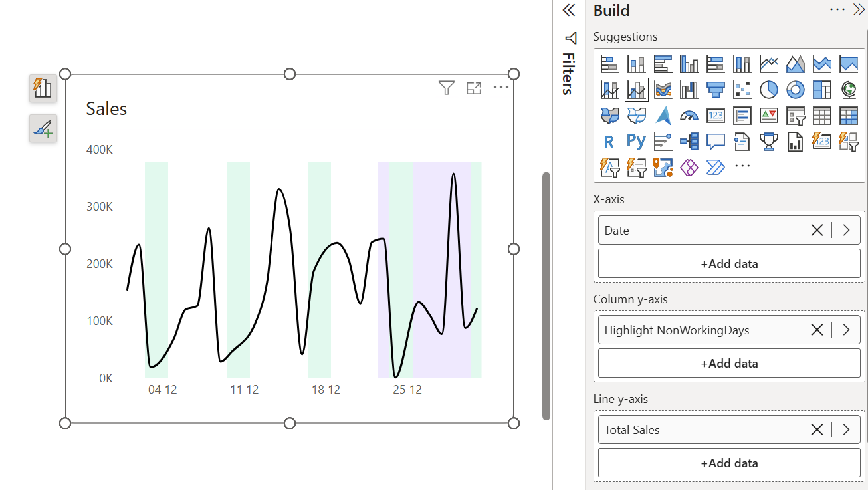The height and width of the screenshot is (490, 868).
Task: Insert the Decomposition tree visual
Action: tap(689, 141)
